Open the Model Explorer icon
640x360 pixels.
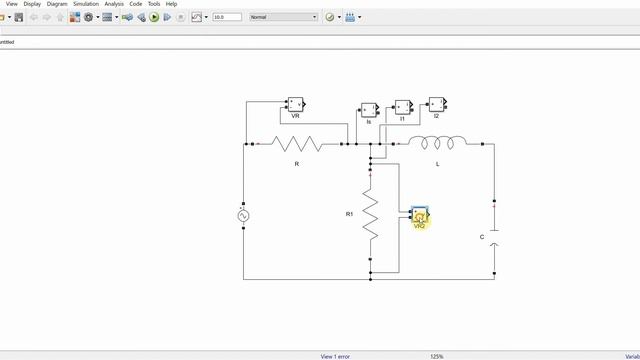click(107, 17)
